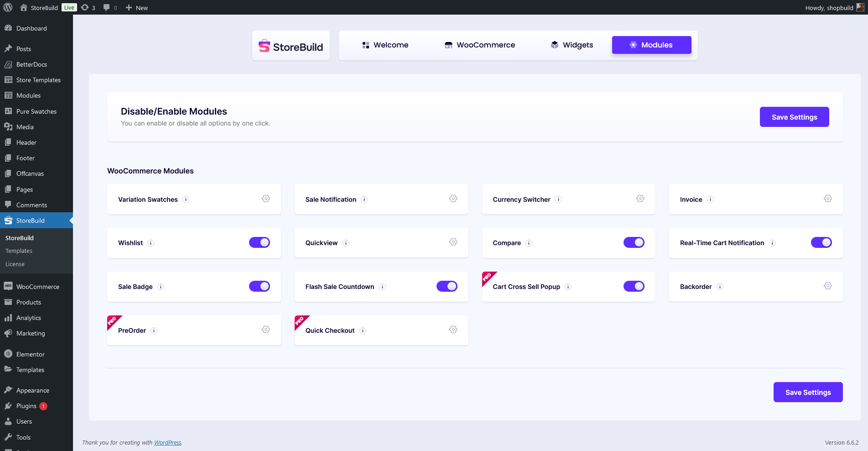Viewport: 868px width, 451px height.
Task: Visit the StoreBuild site name link
Action: tap(39, 8)
